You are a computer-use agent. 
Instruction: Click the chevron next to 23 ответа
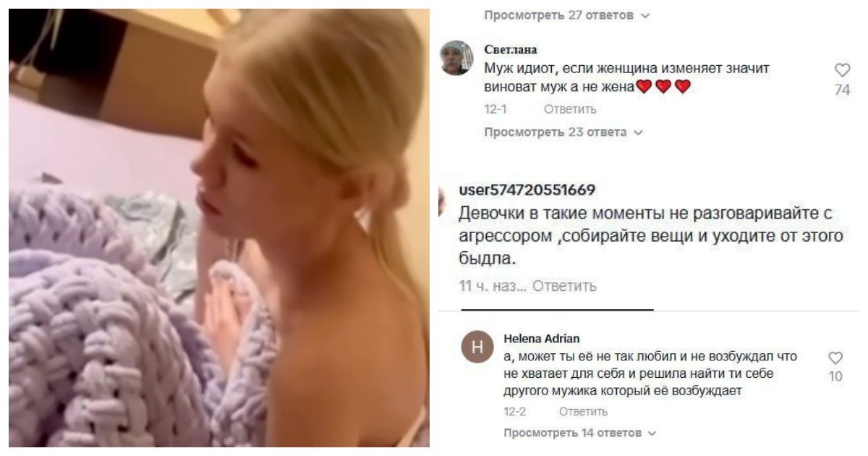pos(638,133)
